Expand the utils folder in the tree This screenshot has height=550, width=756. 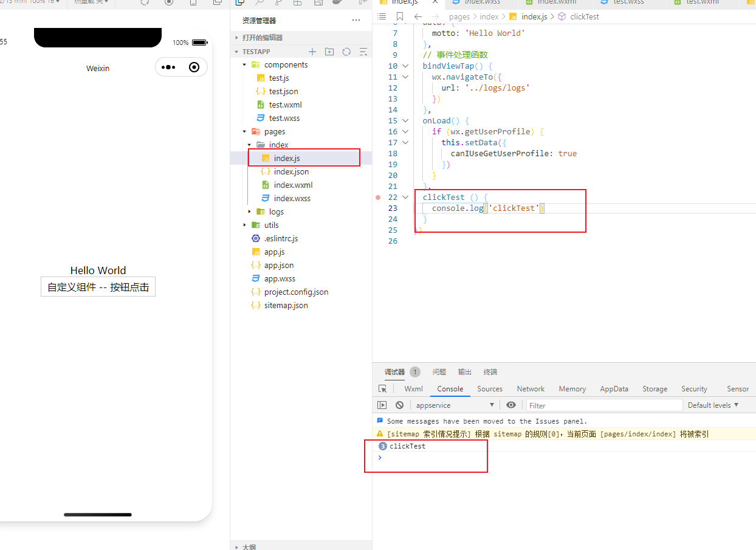(245, 225)
